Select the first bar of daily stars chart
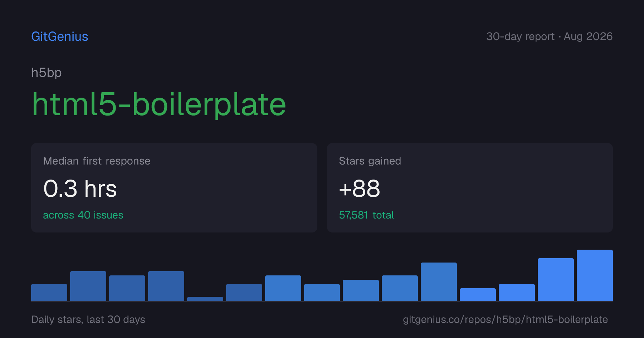 pyautogui.click(x=49, y=293)
